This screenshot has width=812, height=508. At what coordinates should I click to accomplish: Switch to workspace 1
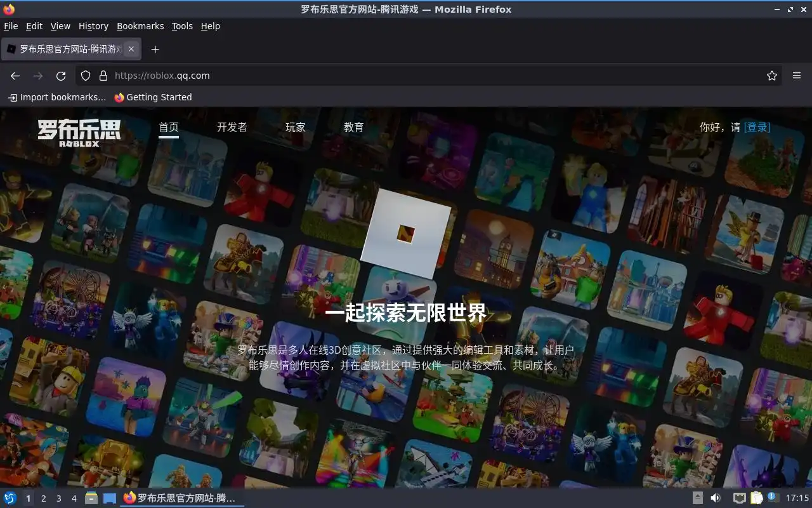tap(29, 498)
